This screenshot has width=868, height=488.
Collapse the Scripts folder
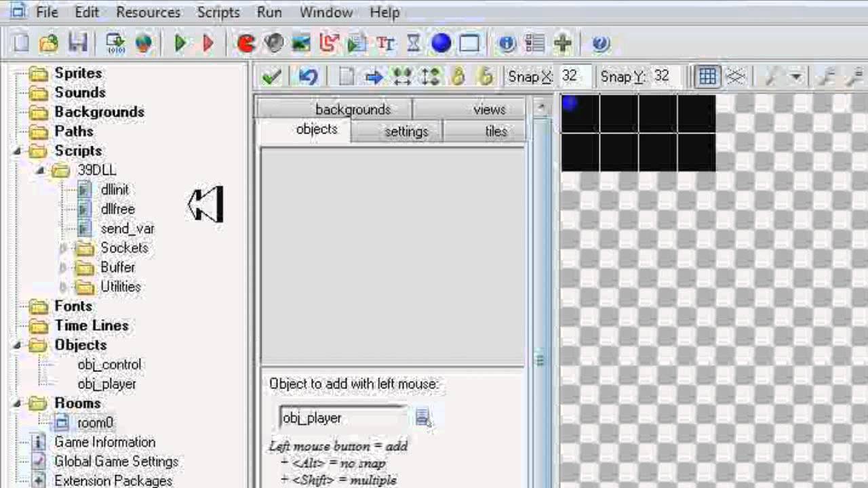[17, 150]
